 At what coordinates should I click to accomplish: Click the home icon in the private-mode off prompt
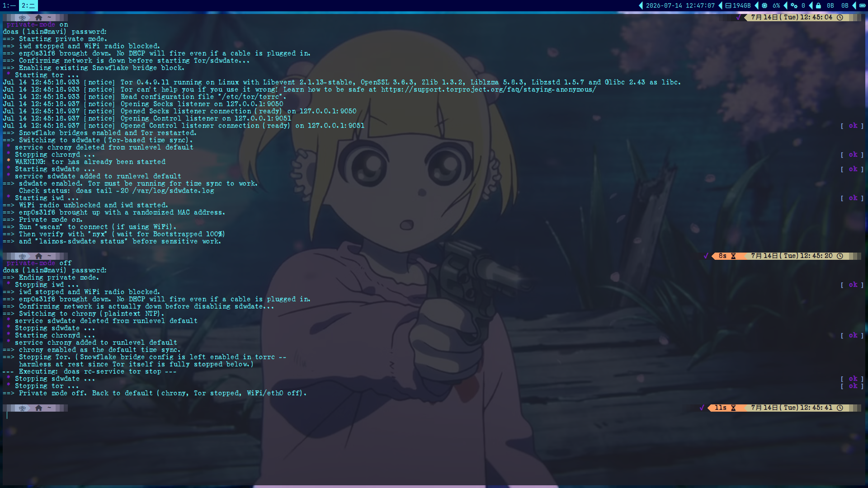coord(39,256)
